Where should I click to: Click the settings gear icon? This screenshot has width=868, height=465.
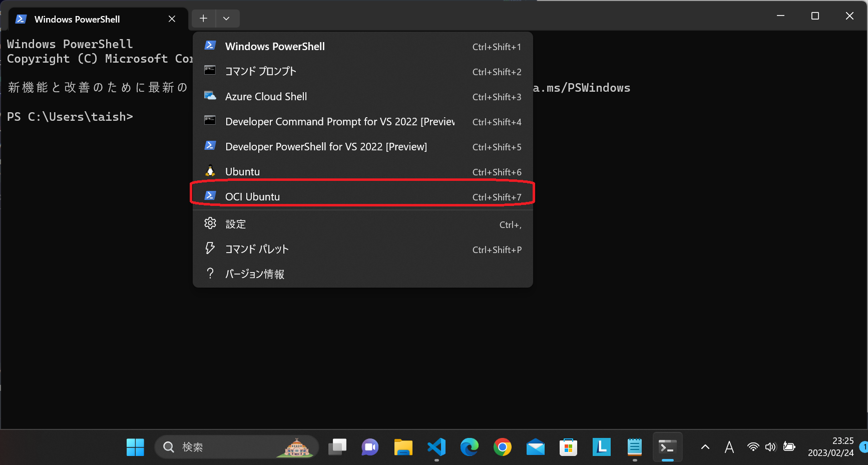pos(210,223)
